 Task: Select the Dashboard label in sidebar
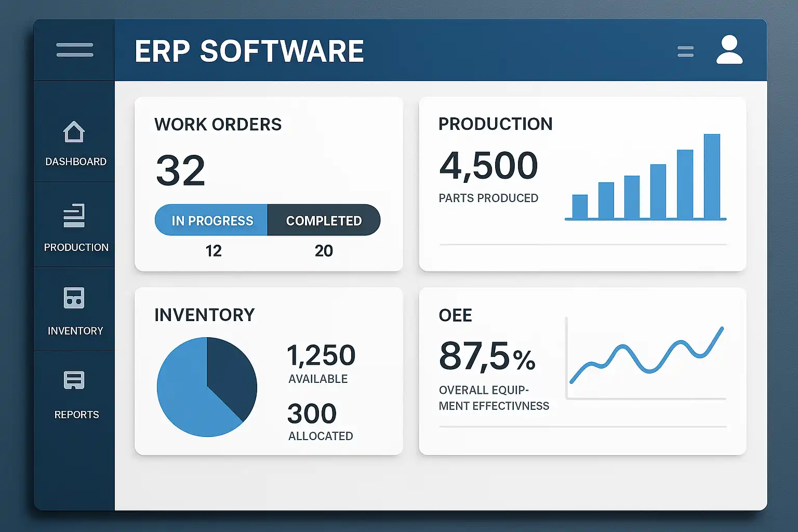[76, 162]
